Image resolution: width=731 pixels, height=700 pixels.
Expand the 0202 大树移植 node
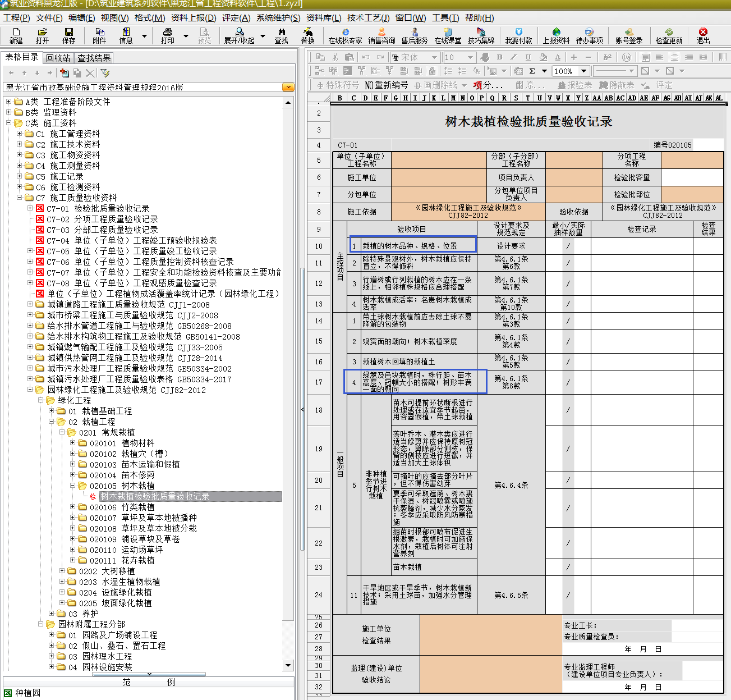click(62, 571)
